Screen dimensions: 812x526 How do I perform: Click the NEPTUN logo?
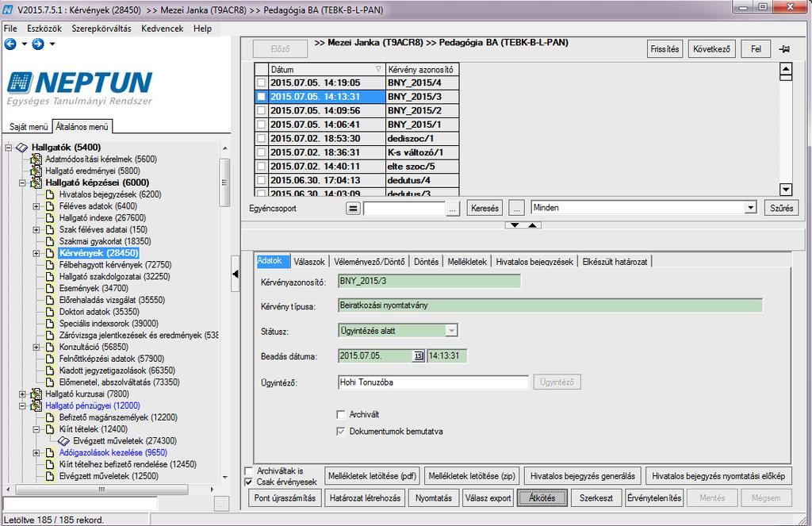80,87
